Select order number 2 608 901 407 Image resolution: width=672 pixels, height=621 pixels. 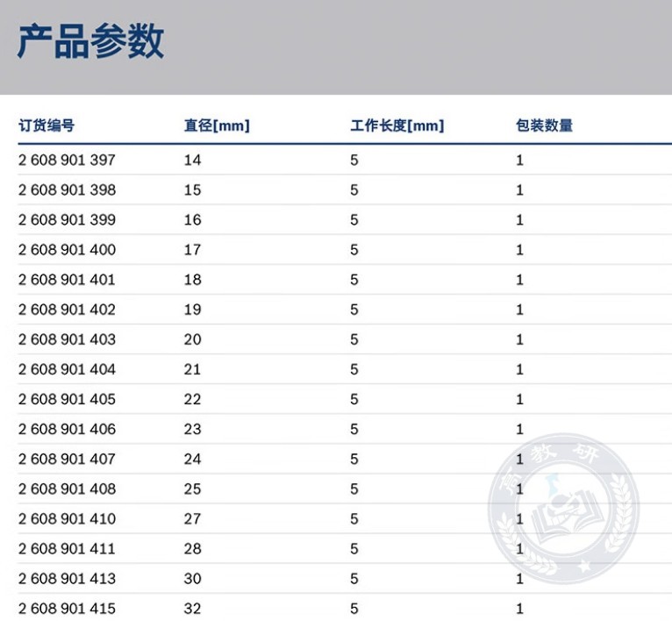point(67,459)
